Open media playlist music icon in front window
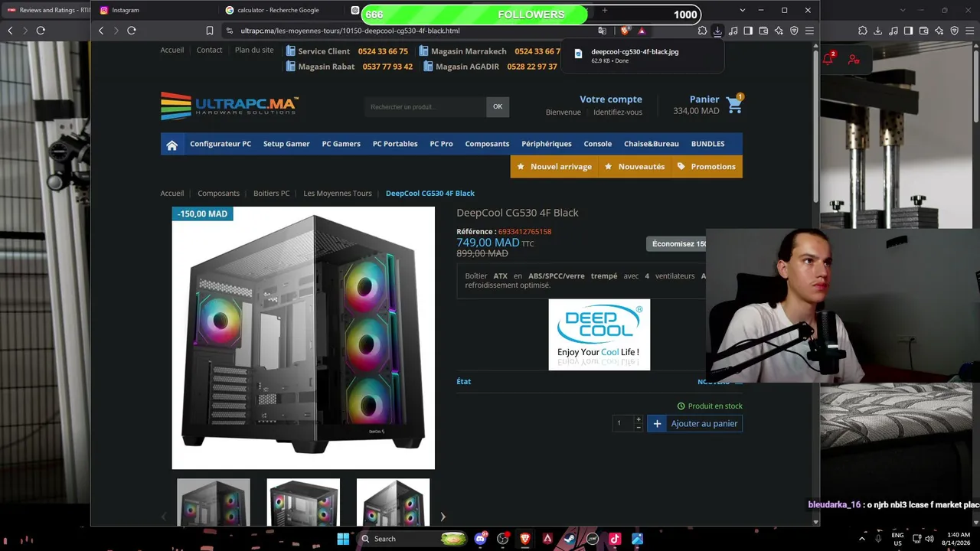 click(733, 31)
